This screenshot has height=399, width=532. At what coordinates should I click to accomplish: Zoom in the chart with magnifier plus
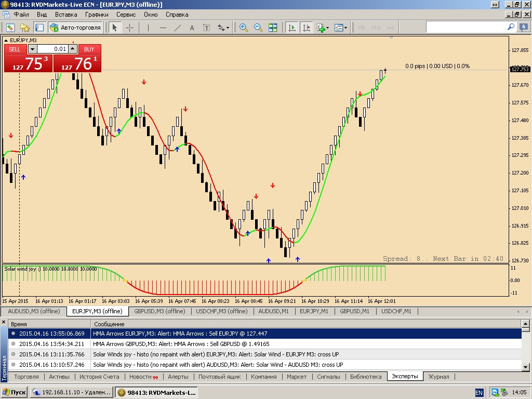point(243,28)
